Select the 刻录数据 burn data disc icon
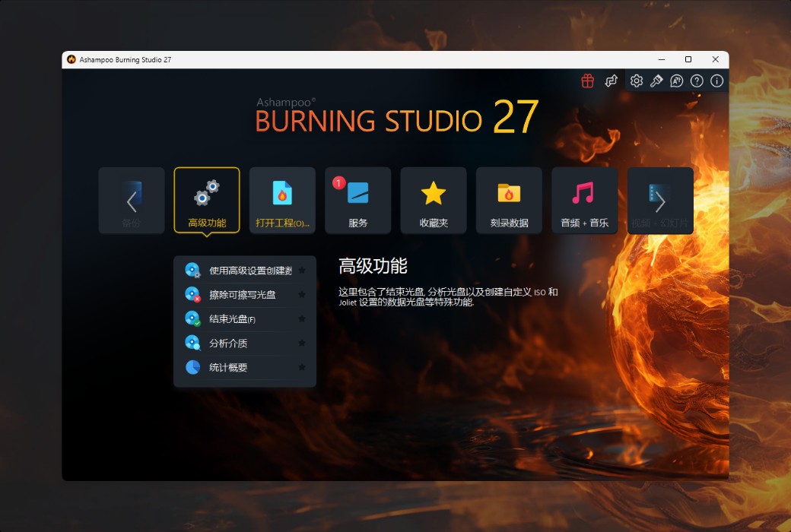 click(509, 200)
